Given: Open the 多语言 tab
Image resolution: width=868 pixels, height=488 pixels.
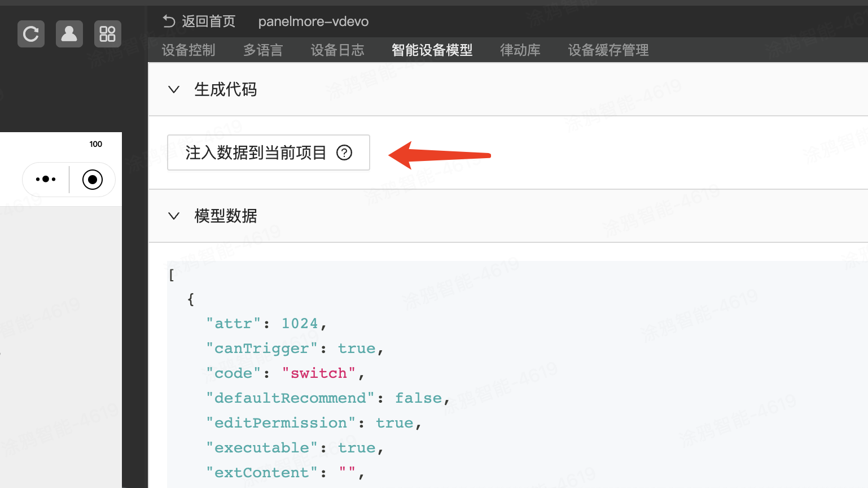Looking at the screenshot, I should [263, 50].
